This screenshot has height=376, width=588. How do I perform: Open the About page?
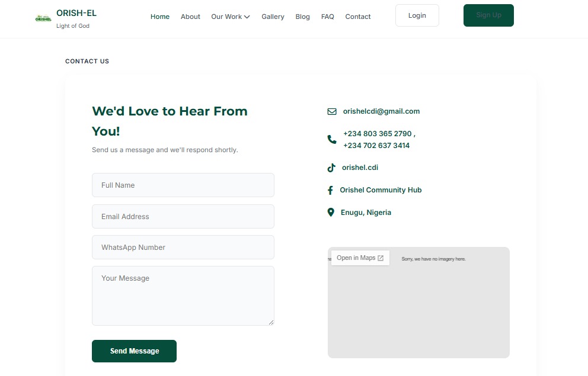[190, 17]
